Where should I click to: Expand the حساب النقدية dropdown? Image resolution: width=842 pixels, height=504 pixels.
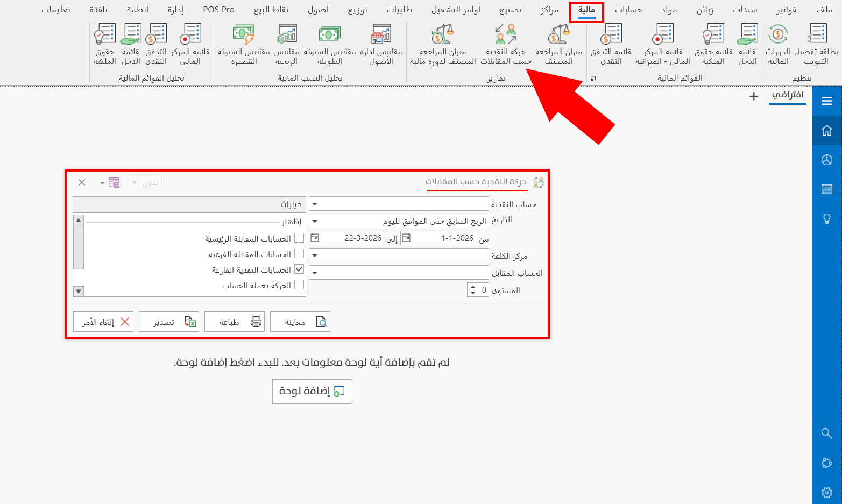[315, 204]
